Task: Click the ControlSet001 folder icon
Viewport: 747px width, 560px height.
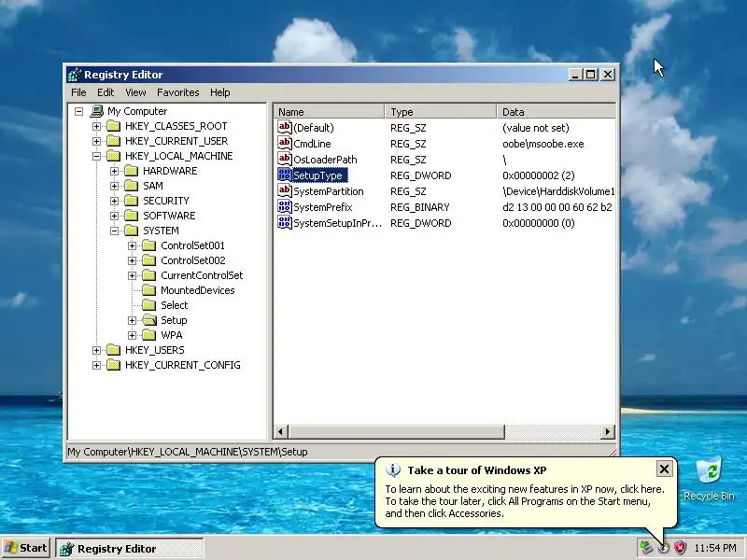Action: coord(149,245)
